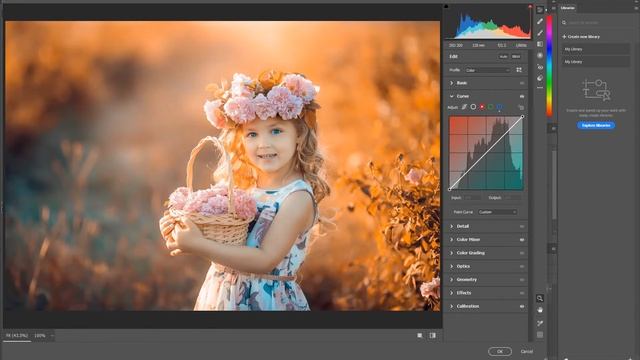Select the Zoom magnifier tool
This screenshot has height=360, width=640.
540,298
